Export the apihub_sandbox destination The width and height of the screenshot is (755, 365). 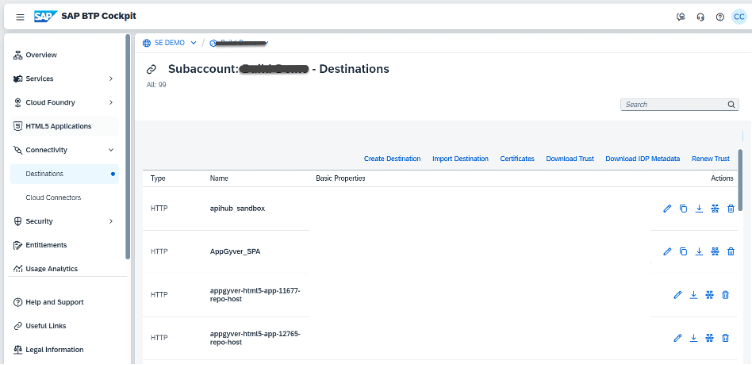coord(699,209)
